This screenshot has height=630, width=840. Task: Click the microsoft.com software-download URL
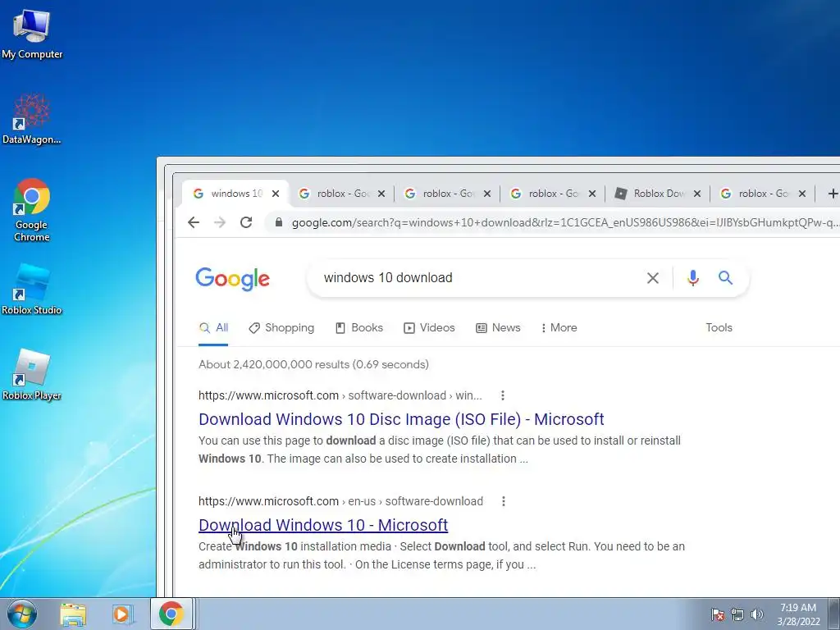tap(340, 395)
